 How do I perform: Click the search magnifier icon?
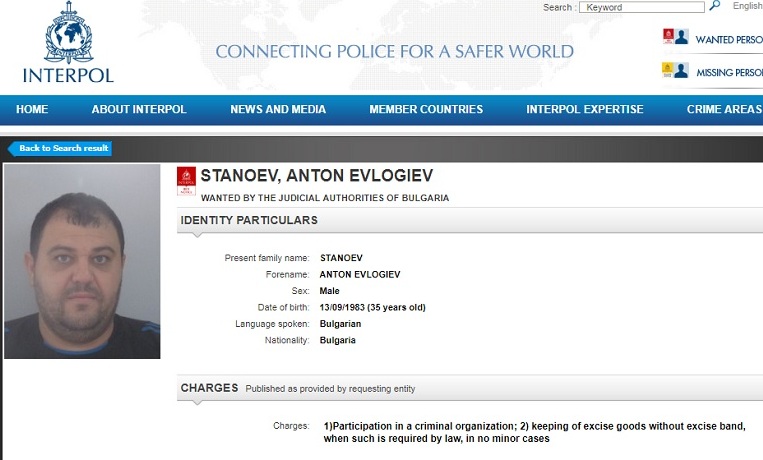tap(714, 6)
